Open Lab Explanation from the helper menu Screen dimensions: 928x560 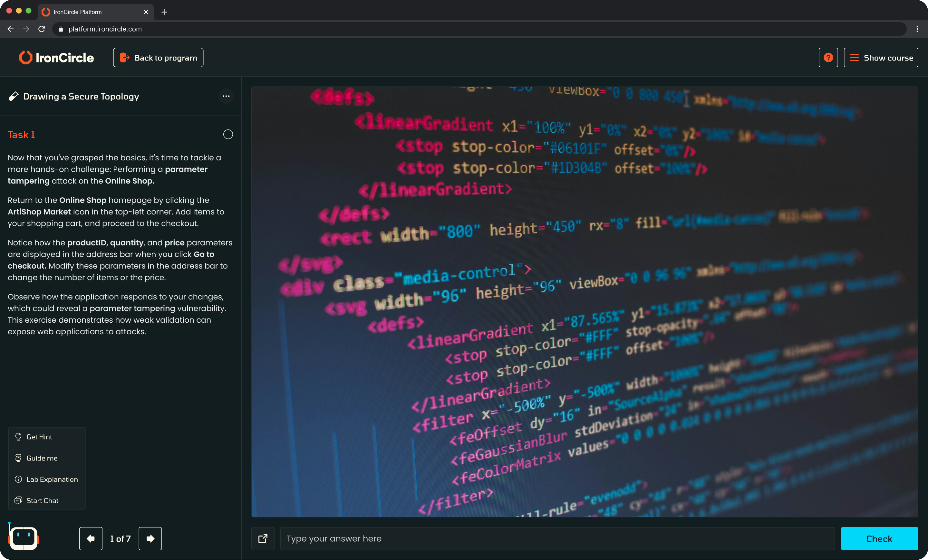52,479
